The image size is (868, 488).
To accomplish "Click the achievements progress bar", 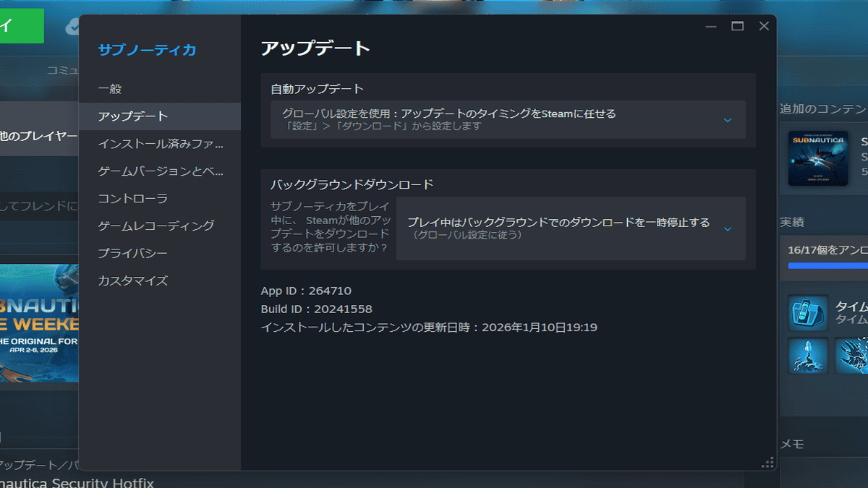I will coord(828,265).
